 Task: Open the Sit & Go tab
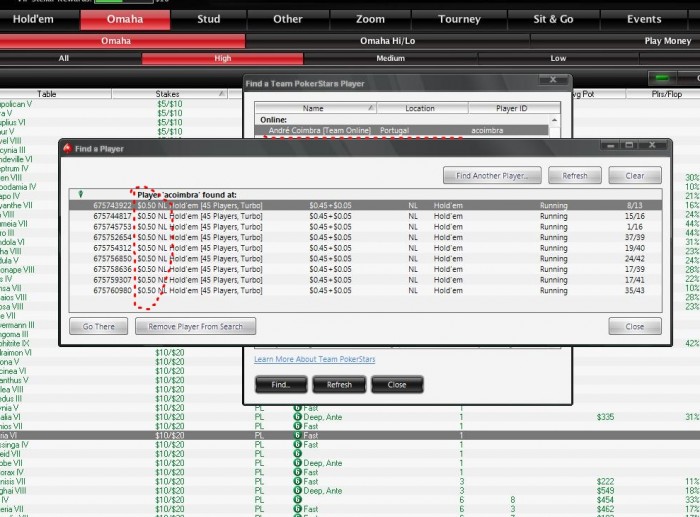coord(553,19)
